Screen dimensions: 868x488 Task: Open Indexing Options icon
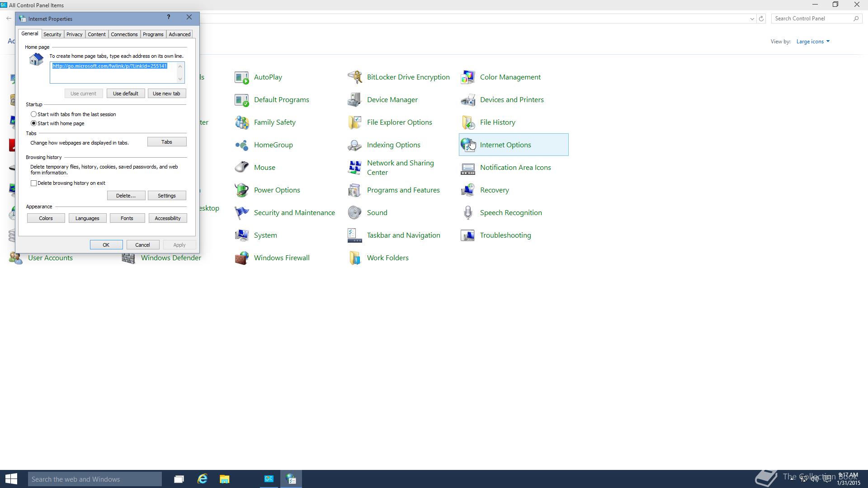355,145
